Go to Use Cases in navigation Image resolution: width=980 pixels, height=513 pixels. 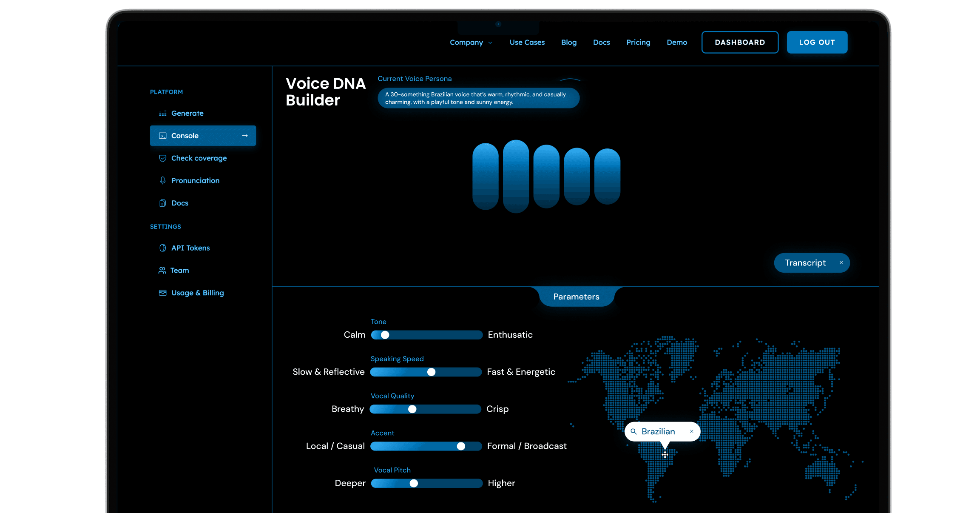coord(527,43)
